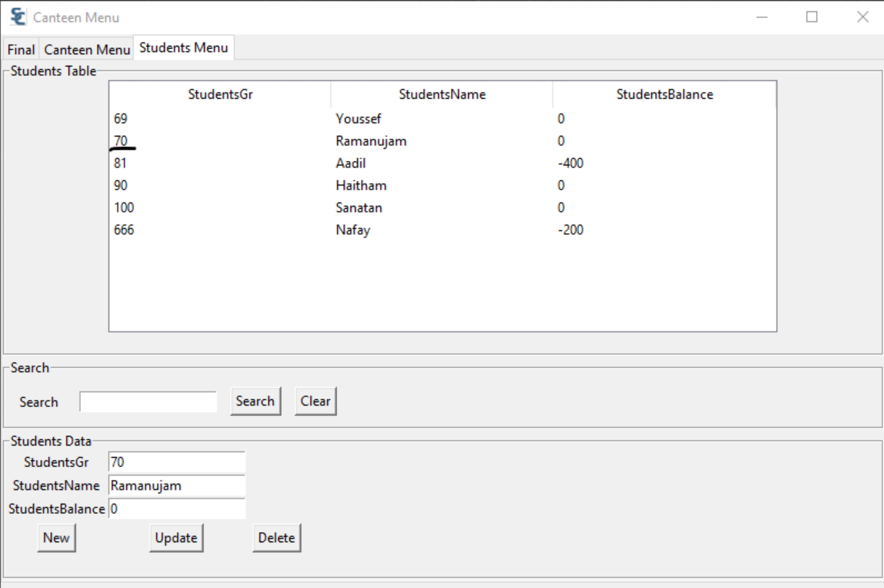Click the StudentsGr column header
The width and height of the screenshot is (884, 588).
click(x=220, y=94)
